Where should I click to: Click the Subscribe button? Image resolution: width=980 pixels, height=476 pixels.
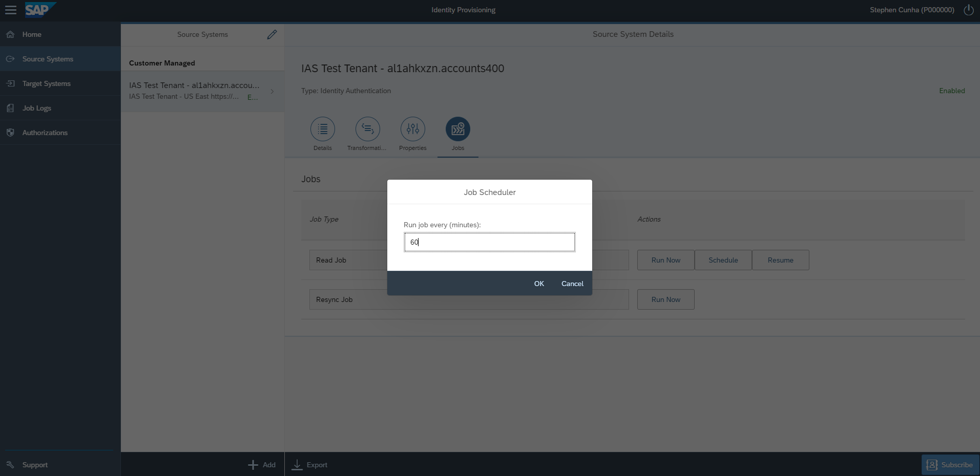pos(950,465)
